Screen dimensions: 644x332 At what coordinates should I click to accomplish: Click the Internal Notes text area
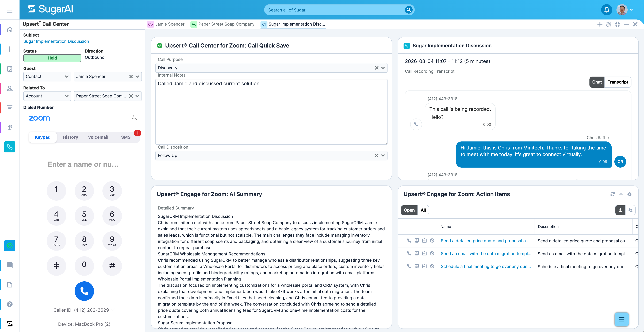click(271, 112)
